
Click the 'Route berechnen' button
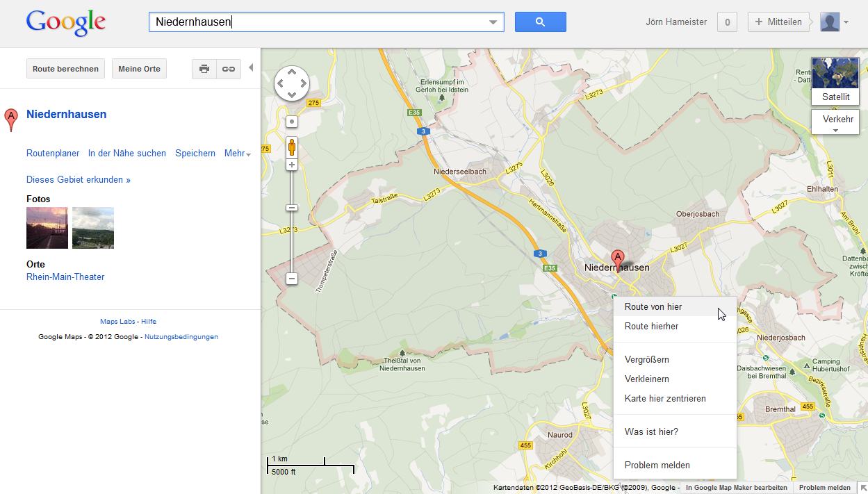click(x=65, y=69)
